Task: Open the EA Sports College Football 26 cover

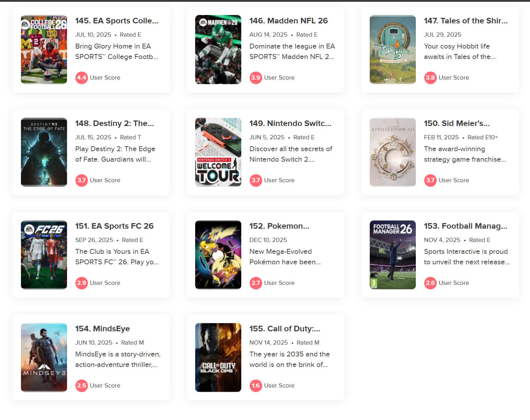Action: 44,50
